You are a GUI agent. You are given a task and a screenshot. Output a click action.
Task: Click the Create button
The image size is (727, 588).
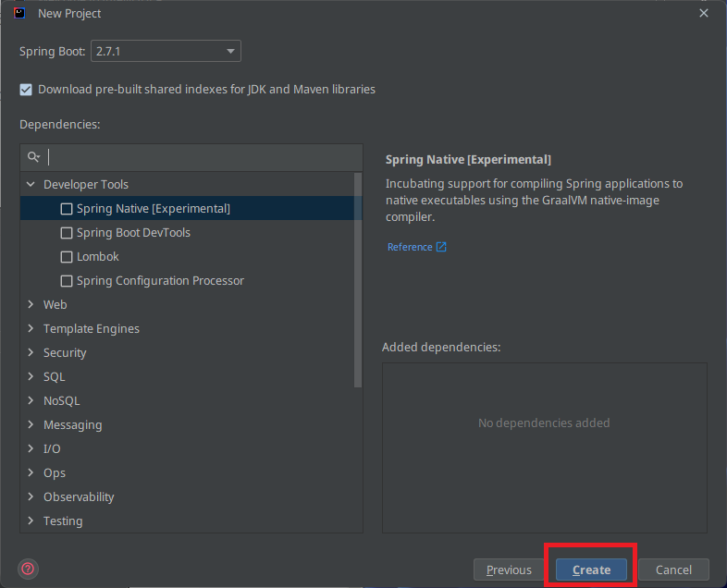(x=591, y=570)
